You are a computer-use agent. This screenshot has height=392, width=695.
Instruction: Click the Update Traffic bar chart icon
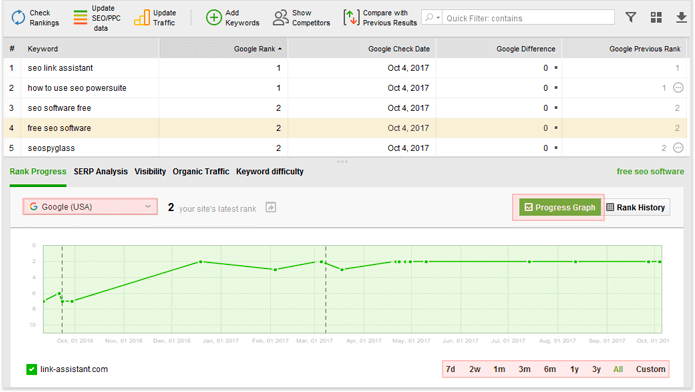pos(142,18)
